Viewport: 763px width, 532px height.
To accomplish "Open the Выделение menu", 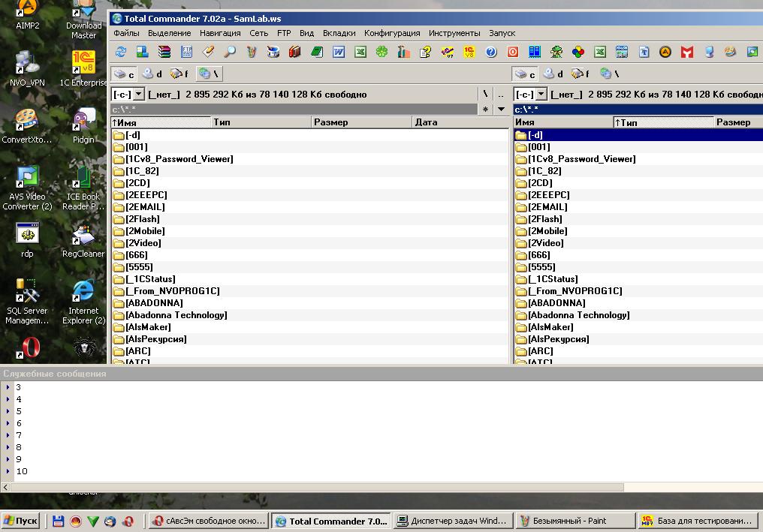I will (169, 33).
